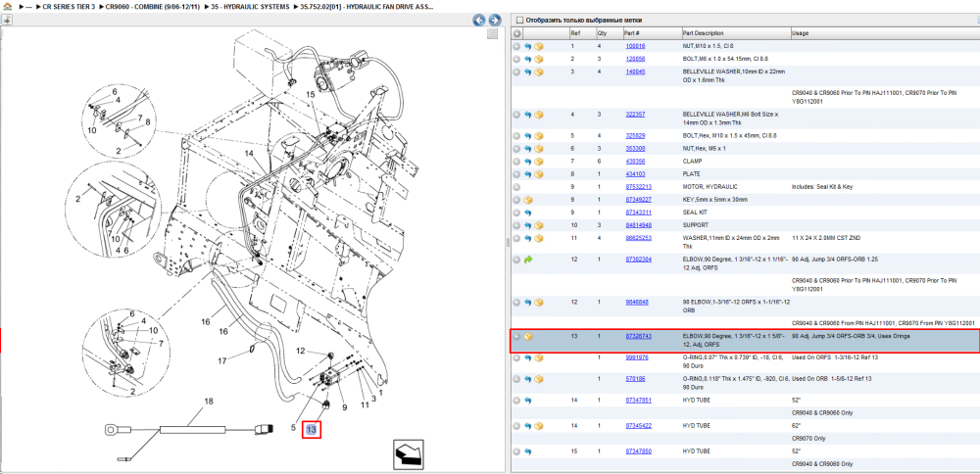Toggle the selection circle for SUPPORT row
The height and width of the screenshot is (474, 980).
[516, 225]
